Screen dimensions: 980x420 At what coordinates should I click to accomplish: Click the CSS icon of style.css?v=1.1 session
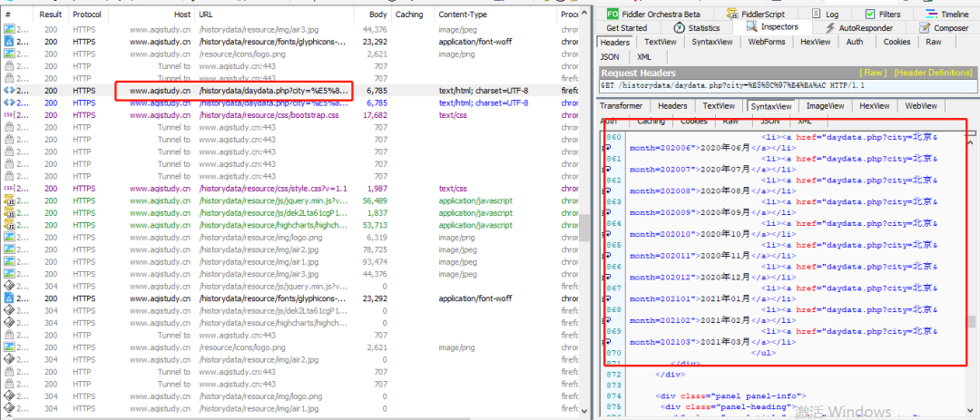(9, 188)
